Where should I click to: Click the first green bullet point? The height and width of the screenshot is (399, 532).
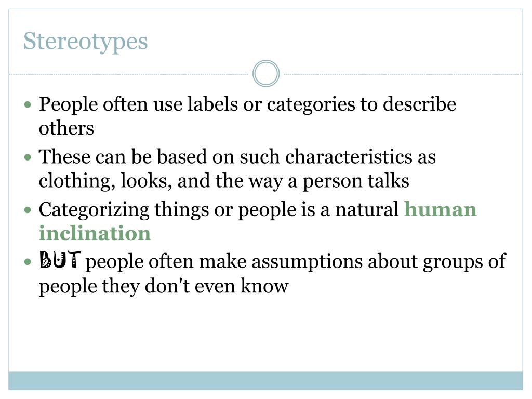28,104
